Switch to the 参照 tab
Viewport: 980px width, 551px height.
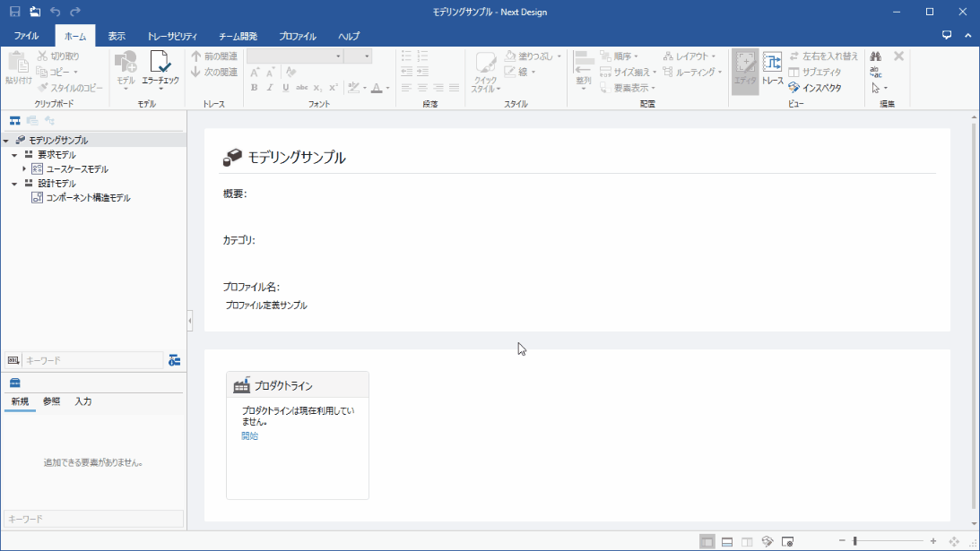click(52, 401)
